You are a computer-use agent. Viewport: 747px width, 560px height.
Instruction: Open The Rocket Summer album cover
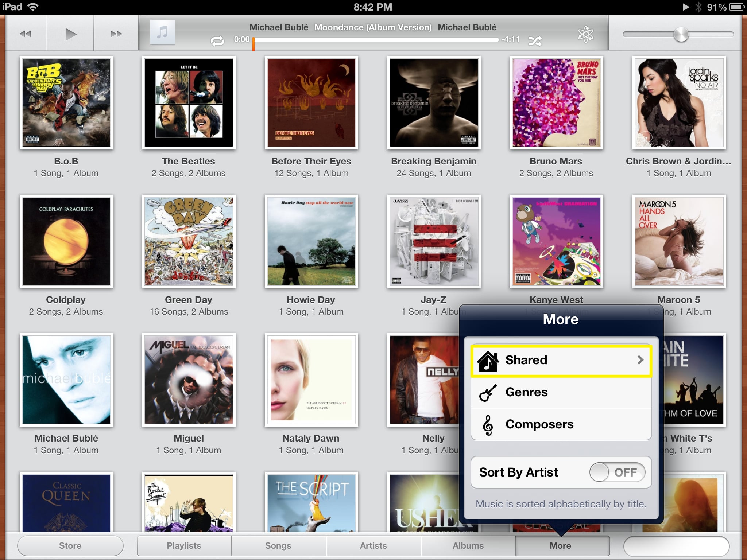(x=189, y=502)
